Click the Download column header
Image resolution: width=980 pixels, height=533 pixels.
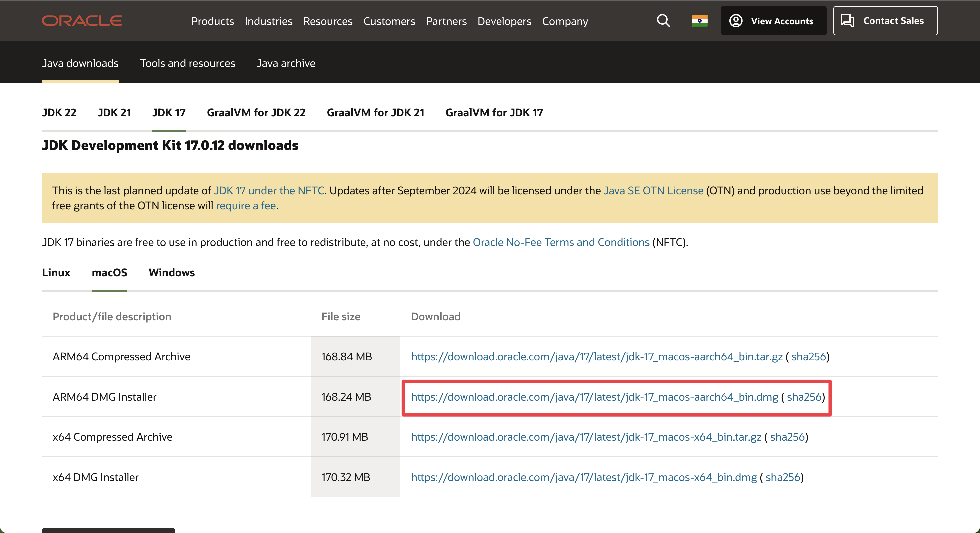tap(436, 317)
